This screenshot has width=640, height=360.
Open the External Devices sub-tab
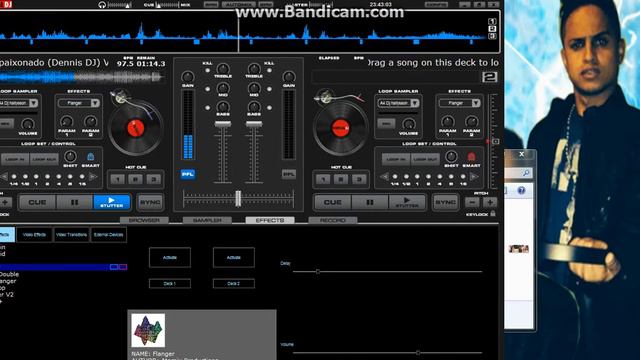click(x=109, y=235)
